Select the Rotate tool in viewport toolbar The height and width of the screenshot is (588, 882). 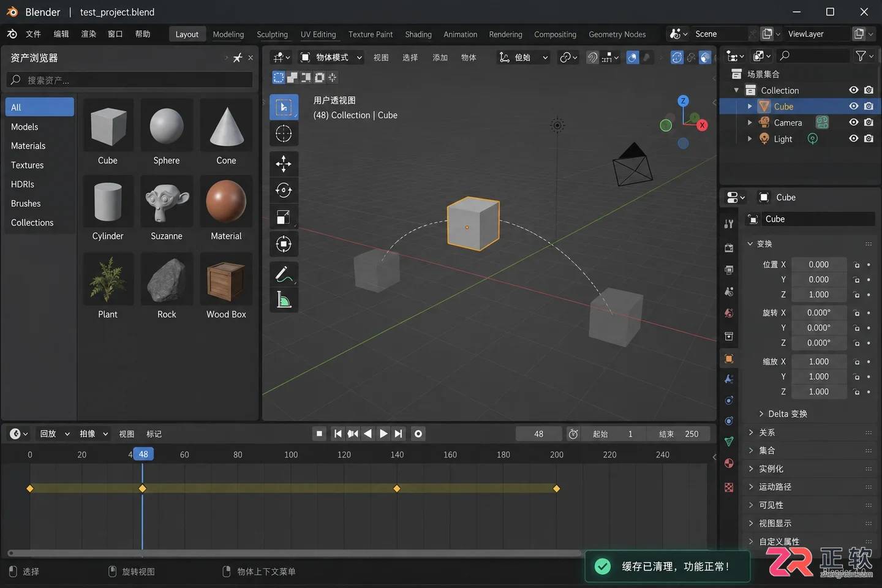(284, 190)
